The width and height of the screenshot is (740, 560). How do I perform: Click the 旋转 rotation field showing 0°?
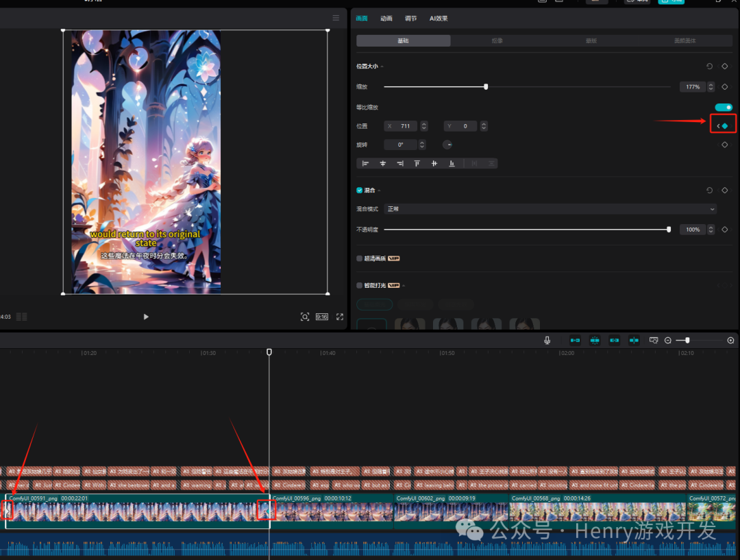(400, 145)
